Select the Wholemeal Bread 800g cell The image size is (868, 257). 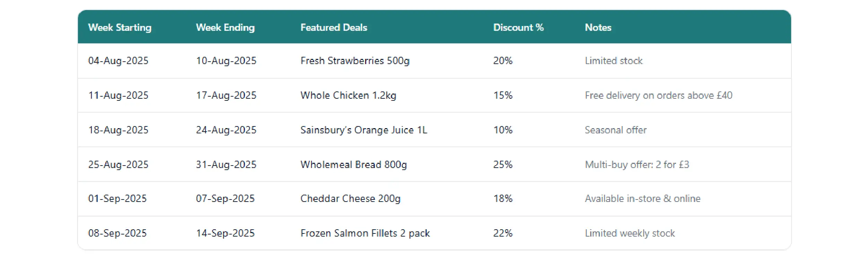353,165
